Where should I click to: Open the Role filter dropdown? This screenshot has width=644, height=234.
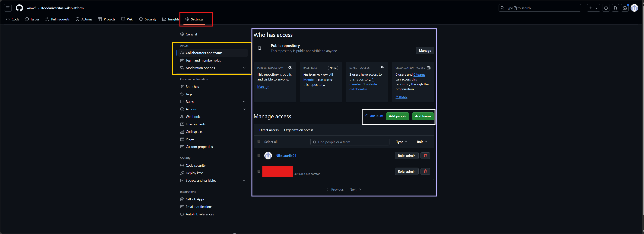point(422,142)
